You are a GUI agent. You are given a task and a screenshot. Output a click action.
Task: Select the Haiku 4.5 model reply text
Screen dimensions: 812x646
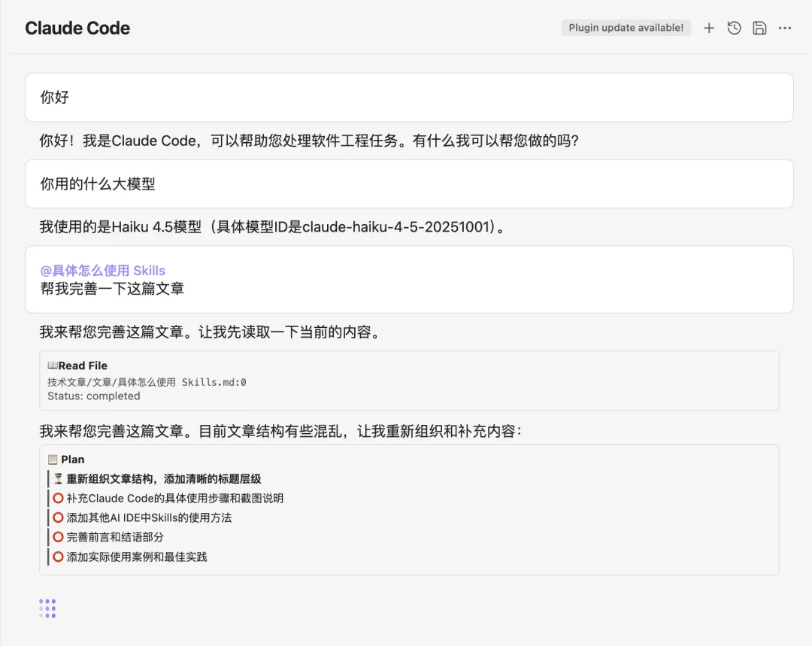pyautogui.click(x=272, y=227)
